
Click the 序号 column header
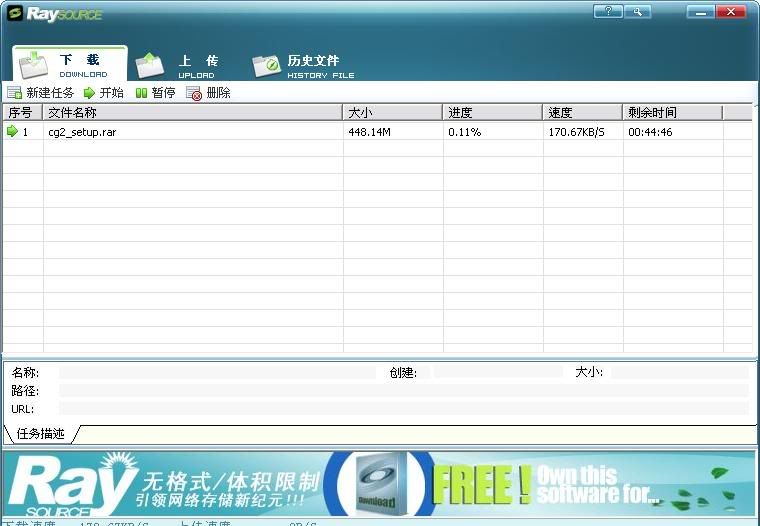coord(21,113)
